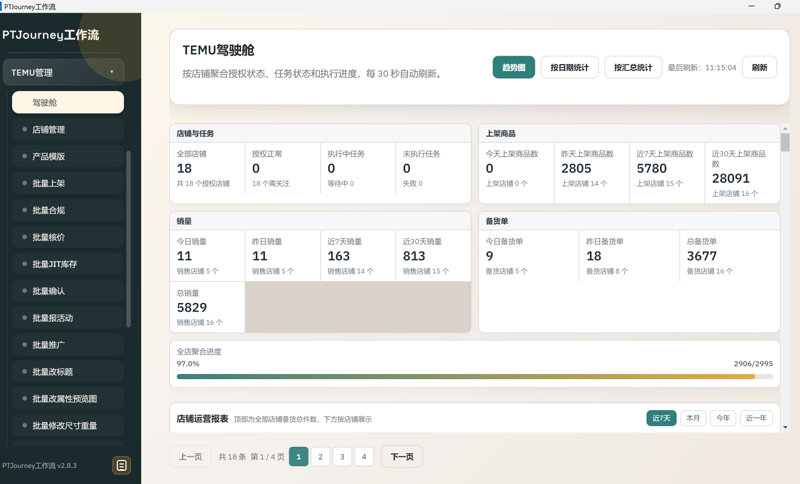Click the 昨日销量 stat card
Viewport: 800px width, 484px height.
(283, 256)
